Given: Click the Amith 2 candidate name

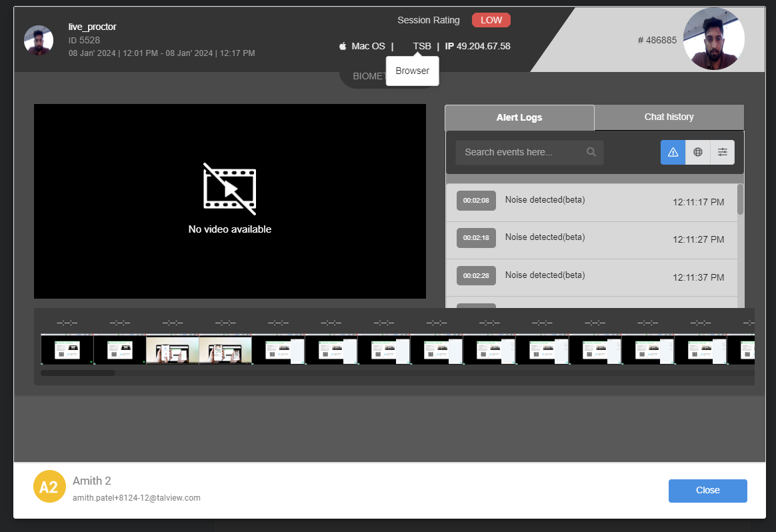Looking at the screenshot, I should click(92, 481).
